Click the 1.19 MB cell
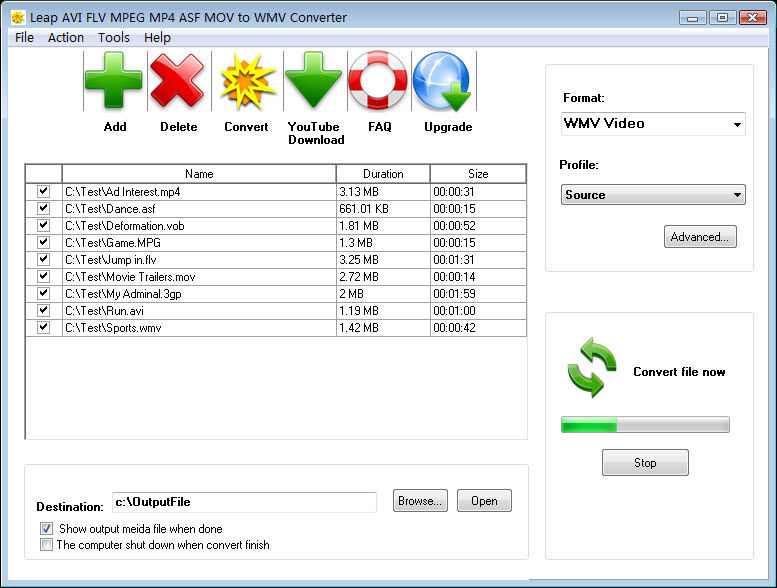This screenshot has height=588, width=777. tap(383, 311)
